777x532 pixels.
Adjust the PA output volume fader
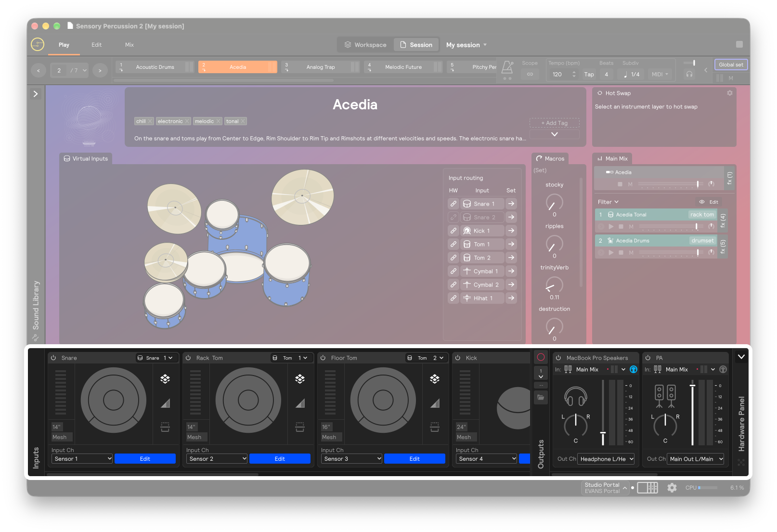pyautogui.click(x=692, y=385)
